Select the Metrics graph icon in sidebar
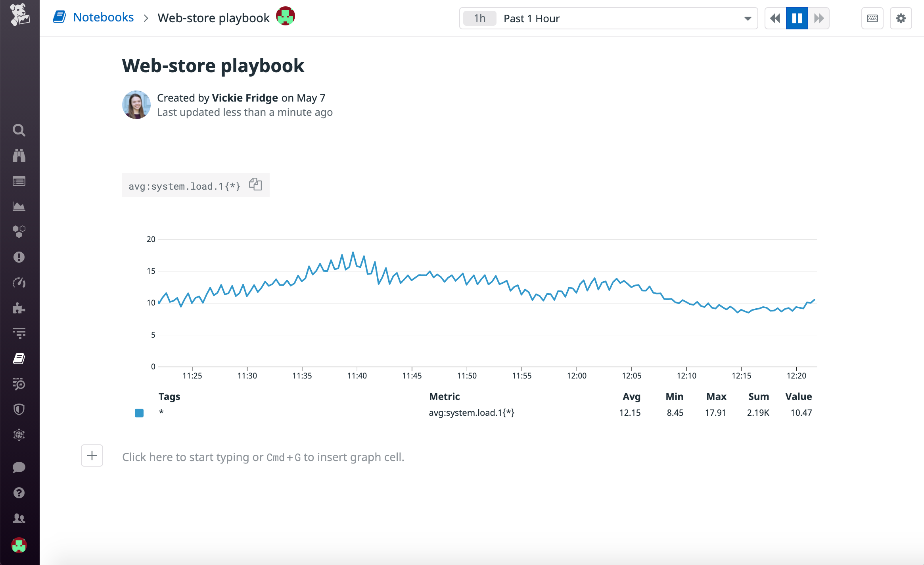Image resolution: width=924 pixels, height=565 pixels. 19,206
